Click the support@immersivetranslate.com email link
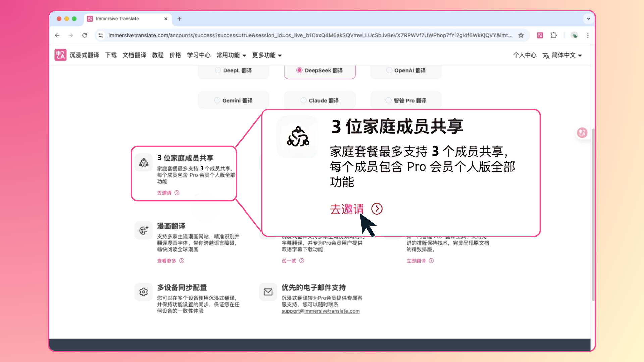Image resolution: width=644 pixels, height=362 pixels. 320,311
